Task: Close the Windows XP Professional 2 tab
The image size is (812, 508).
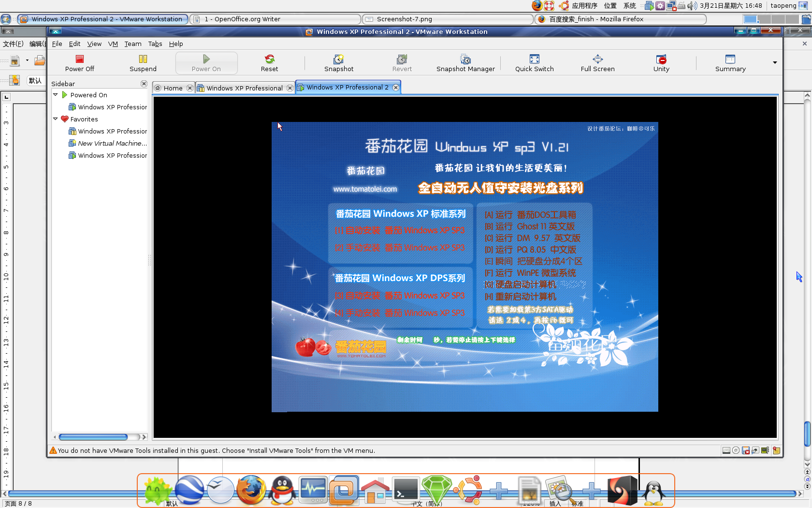Action: (396, 88)
